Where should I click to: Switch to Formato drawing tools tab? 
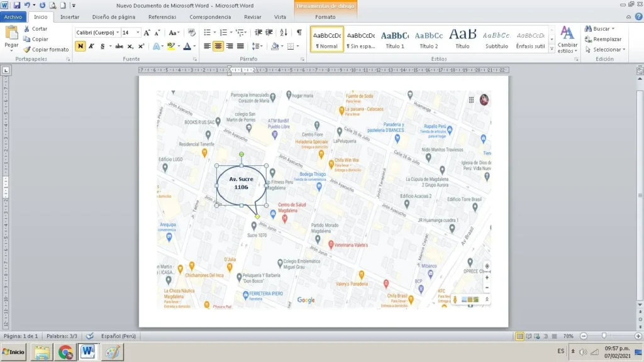(325, 17)
